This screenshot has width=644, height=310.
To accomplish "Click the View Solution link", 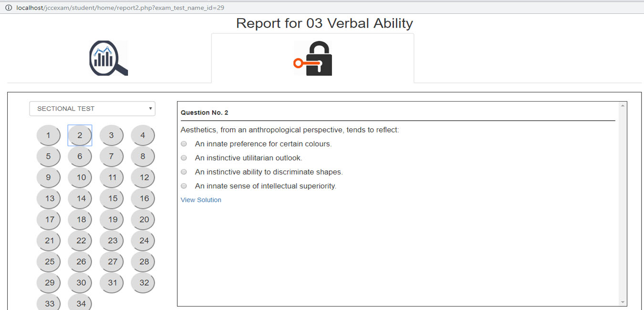I will (201, 200).
